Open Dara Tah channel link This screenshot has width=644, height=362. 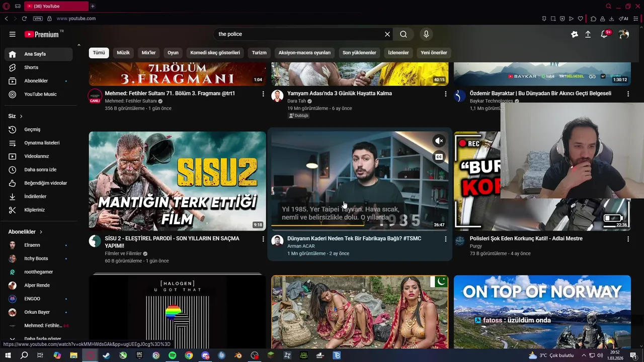pyautogui.click(x=297, y=101)
